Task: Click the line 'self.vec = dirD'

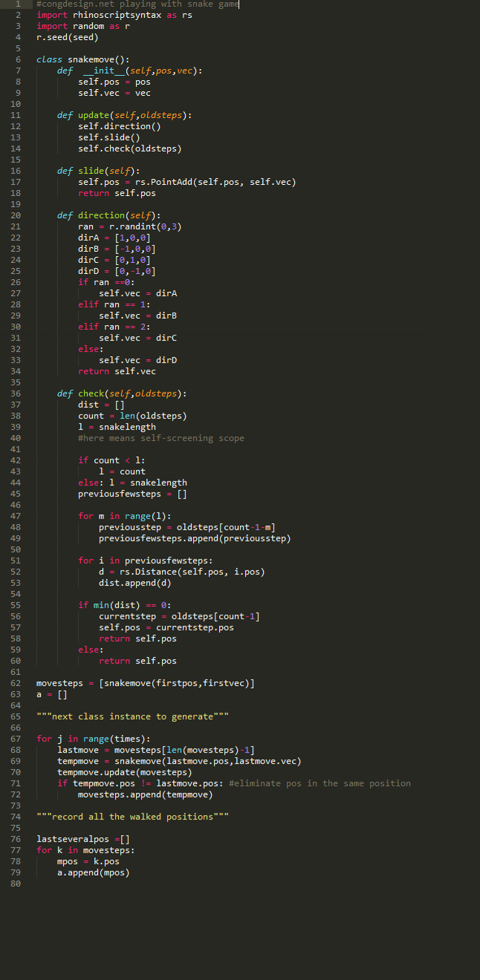Action: pyautogui.click(x=137, y=360)
